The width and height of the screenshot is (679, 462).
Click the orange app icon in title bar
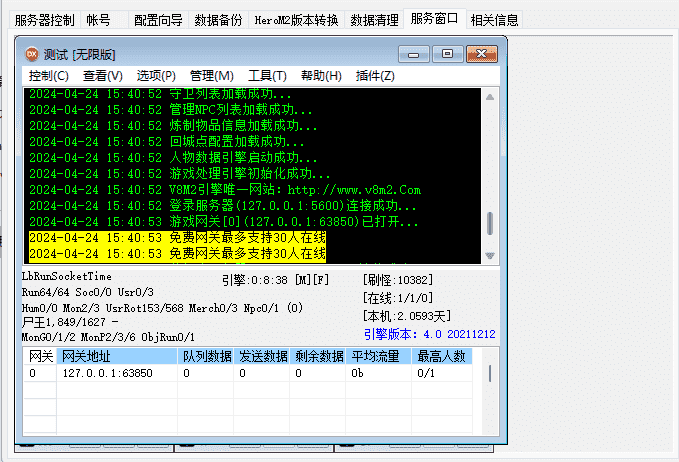click(31, 54)
